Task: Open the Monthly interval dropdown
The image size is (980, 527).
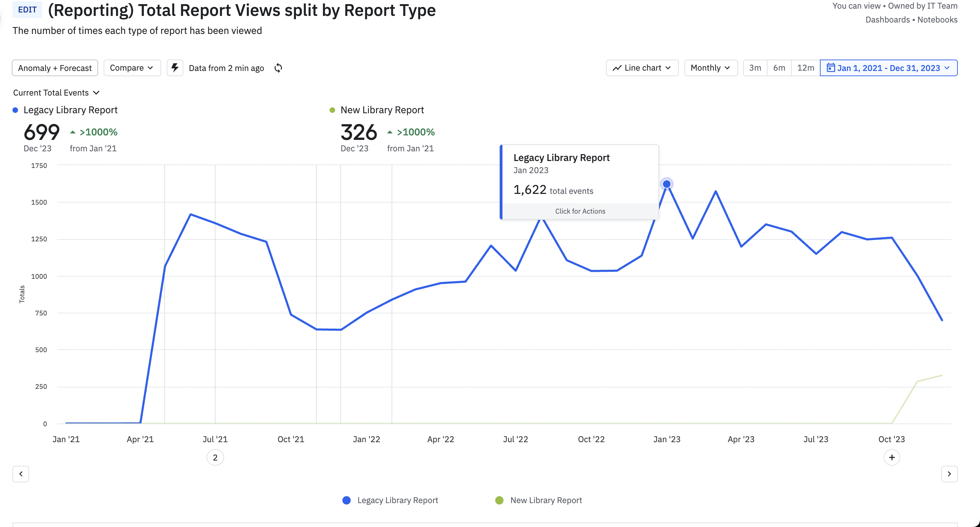Action: click(x=710, y=68)
